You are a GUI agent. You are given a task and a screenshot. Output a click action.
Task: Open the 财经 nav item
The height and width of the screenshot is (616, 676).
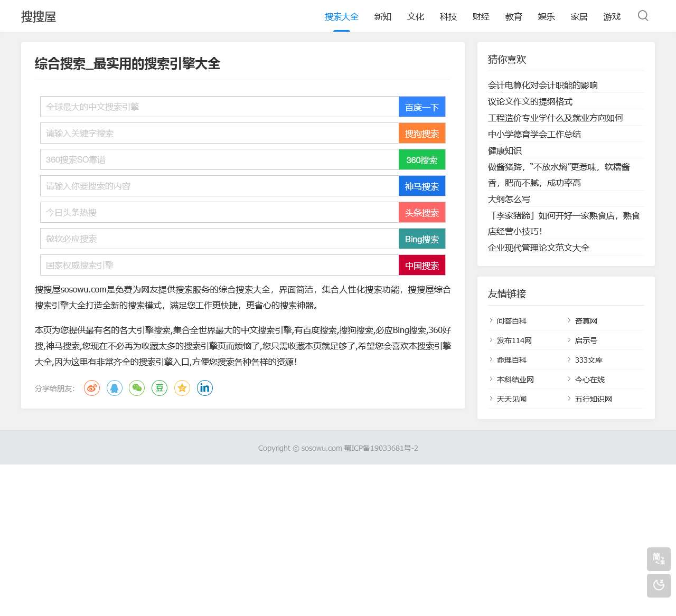tap(481, 16)
